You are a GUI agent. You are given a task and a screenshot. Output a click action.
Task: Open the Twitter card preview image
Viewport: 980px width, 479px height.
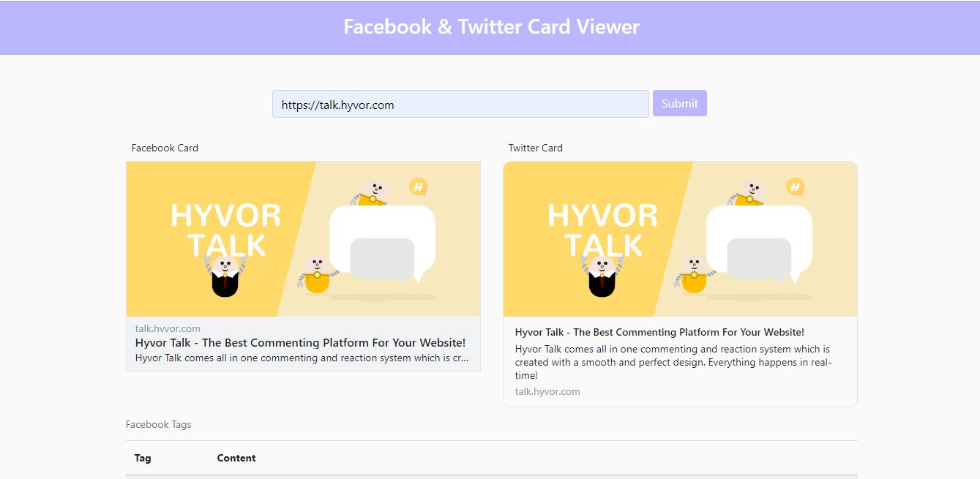point(681,239)
